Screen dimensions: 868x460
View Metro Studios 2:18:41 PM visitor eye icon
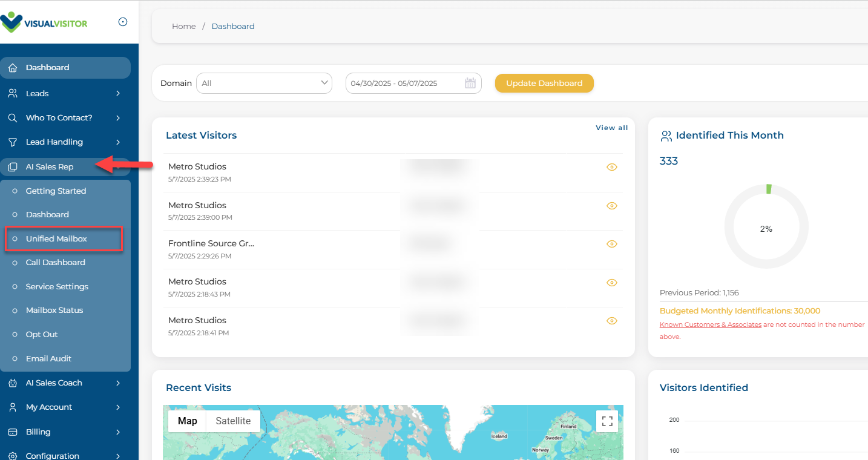click(612, 321)
